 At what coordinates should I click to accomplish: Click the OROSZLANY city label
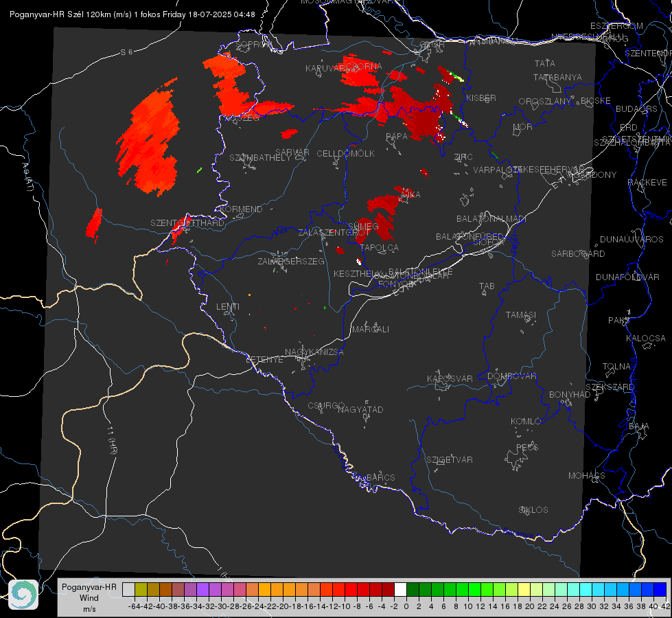click(545, 101)
